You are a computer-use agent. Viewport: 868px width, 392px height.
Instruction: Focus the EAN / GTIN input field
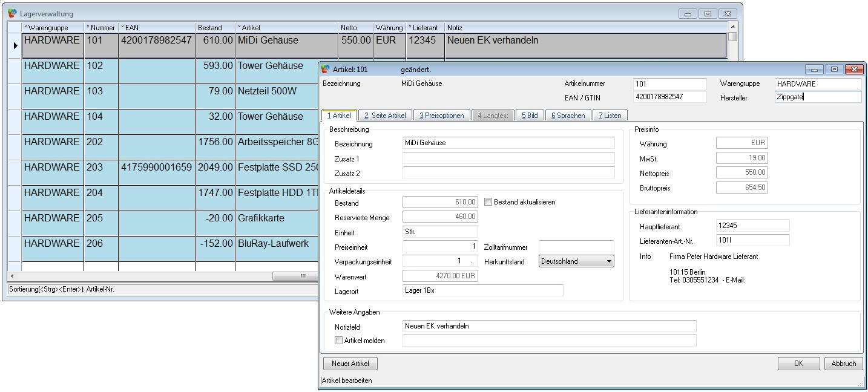coord(670,97)
